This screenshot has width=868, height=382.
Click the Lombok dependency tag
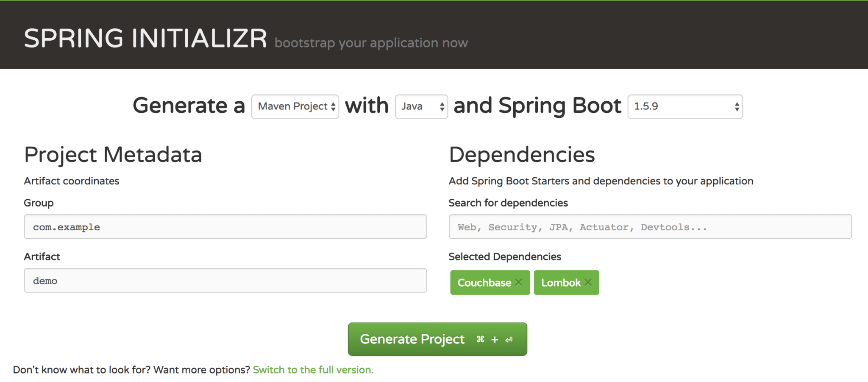561,282
